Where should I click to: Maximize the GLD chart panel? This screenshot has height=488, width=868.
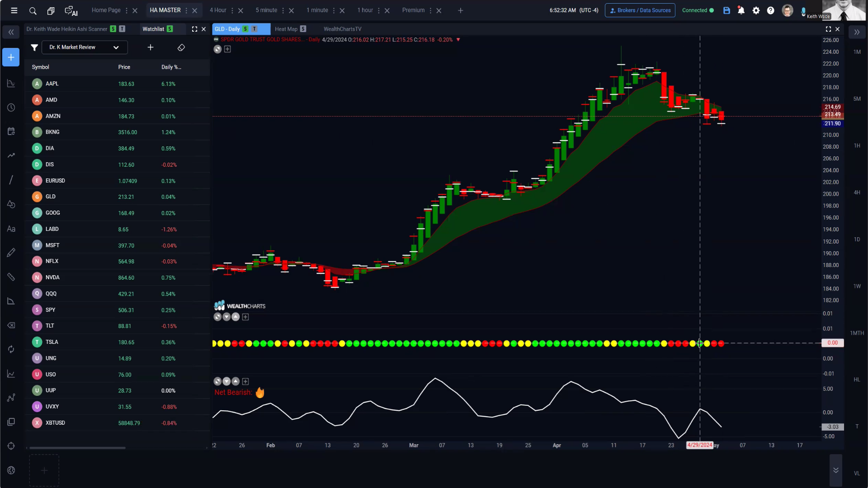point(828,29)
